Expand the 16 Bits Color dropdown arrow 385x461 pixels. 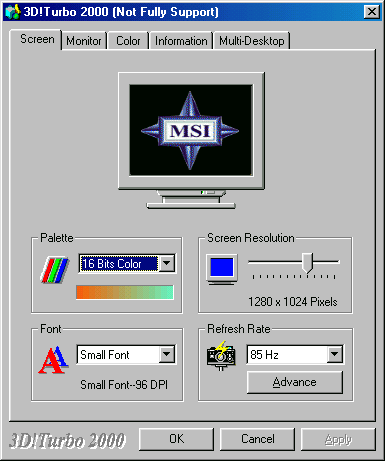pos(167,263)
